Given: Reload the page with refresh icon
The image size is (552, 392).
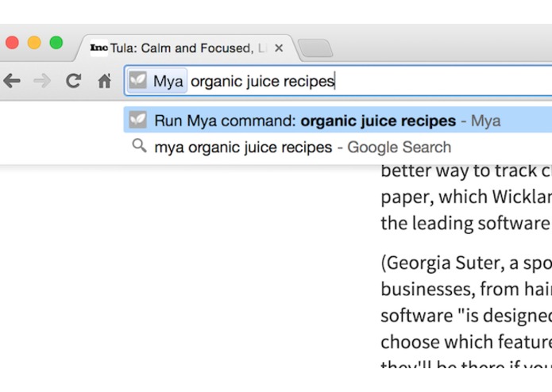Looking at the screenshot, I should pyautogui.click(x=74, y=81).
